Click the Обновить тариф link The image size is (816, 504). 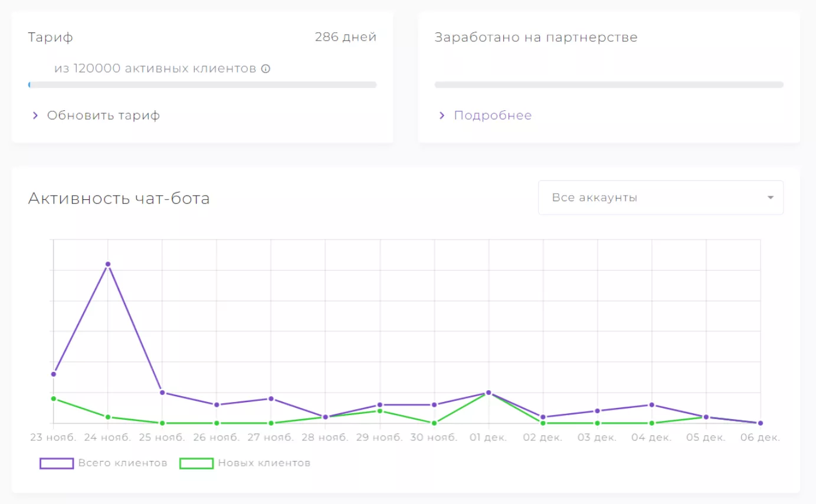click(x=103, y=116)
